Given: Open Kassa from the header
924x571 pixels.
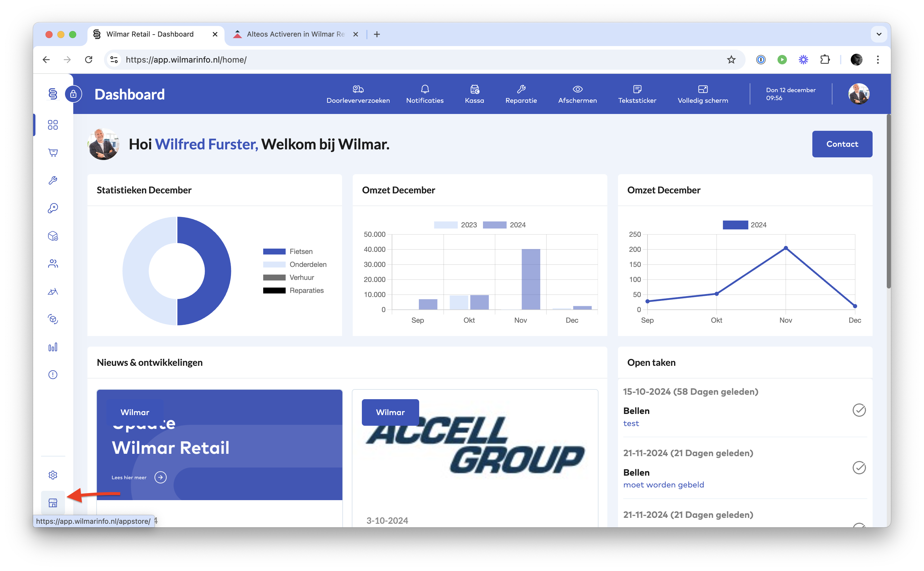Looking at the screenshot, I should [x=474, y=94].
